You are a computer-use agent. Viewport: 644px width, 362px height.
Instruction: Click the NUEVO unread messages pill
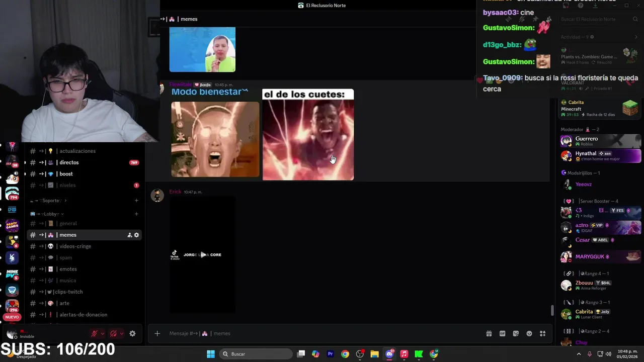(x=12, y=317)
